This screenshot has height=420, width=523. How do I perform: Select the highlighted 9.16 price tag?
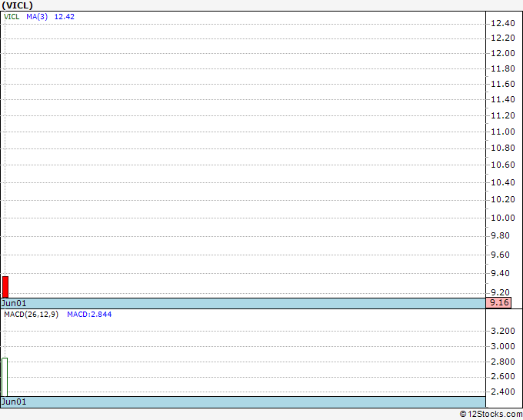[498, 302]
